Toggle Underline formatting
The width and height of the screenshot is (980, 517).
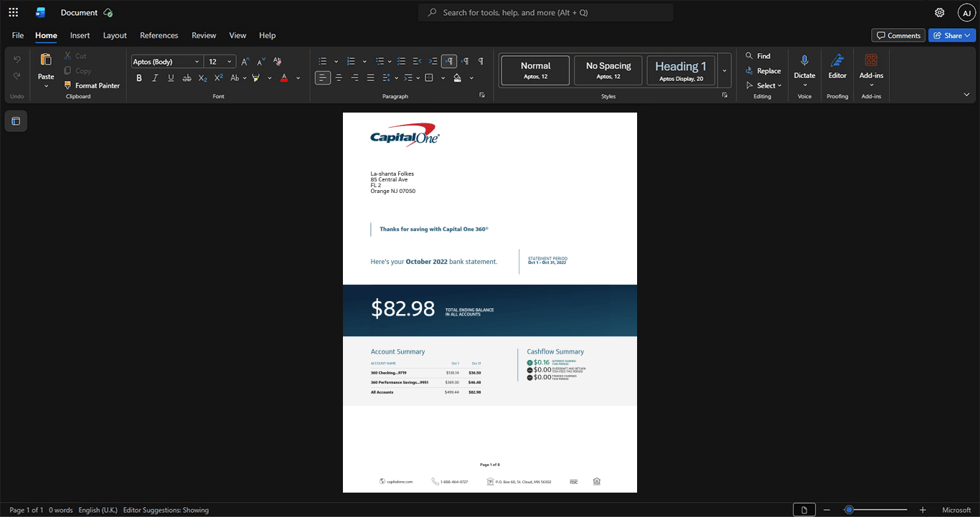click(x=171, y=78)
